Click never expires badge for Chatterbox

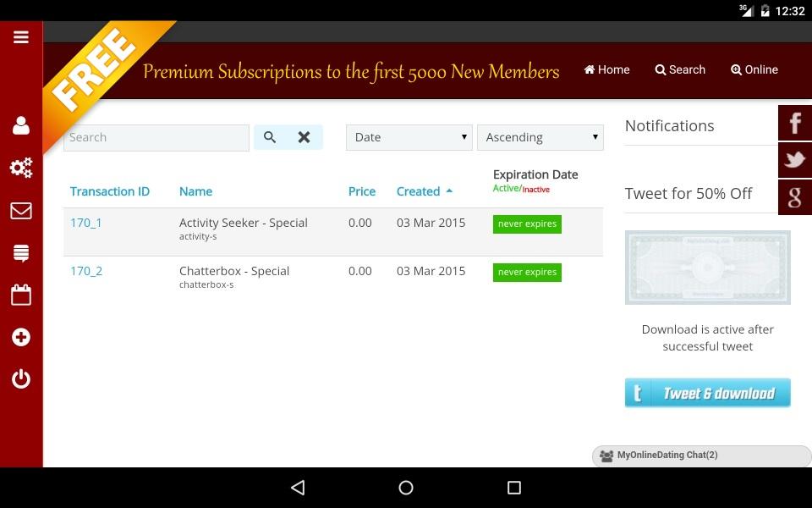coord(527,272)
